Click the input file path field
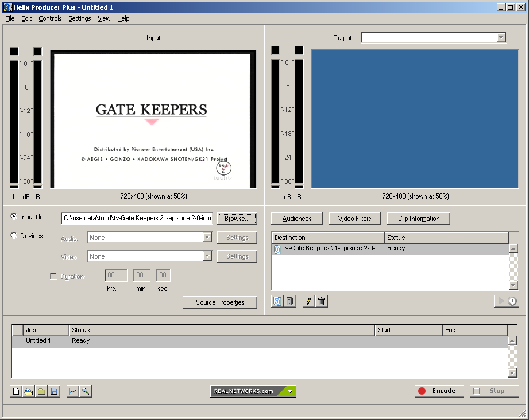This screenshot has height=420, width=529. point(137,218)
